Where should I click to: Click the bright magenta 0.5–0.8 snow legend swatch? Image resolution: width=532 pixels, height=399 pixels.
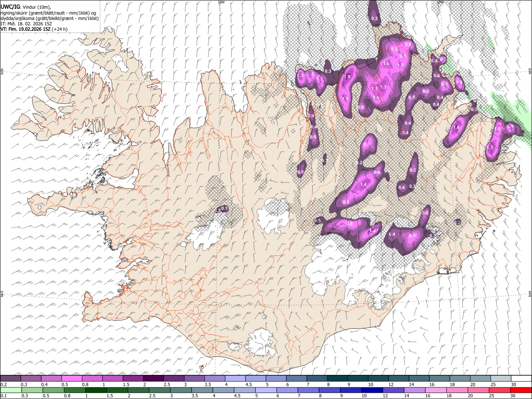72,379
